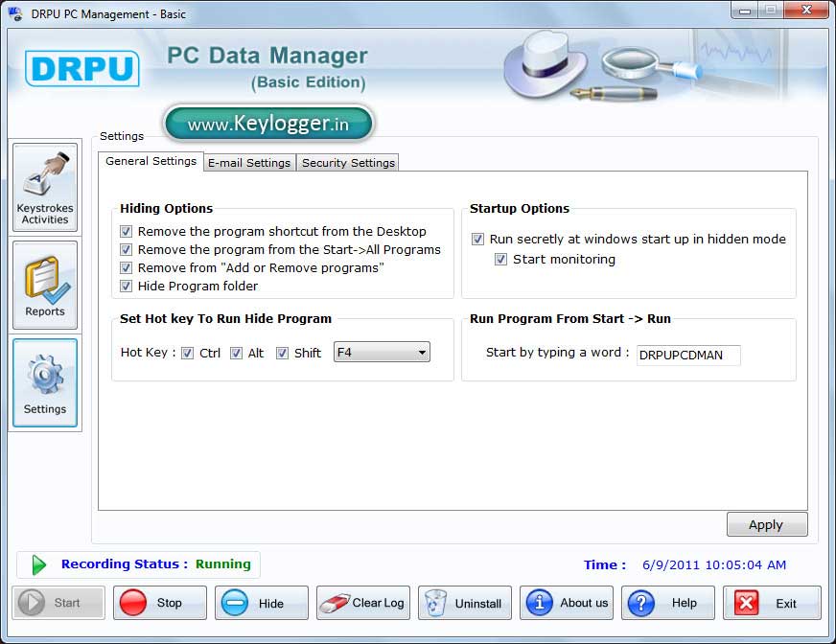Click Apply to save settings

click(767, 524)
